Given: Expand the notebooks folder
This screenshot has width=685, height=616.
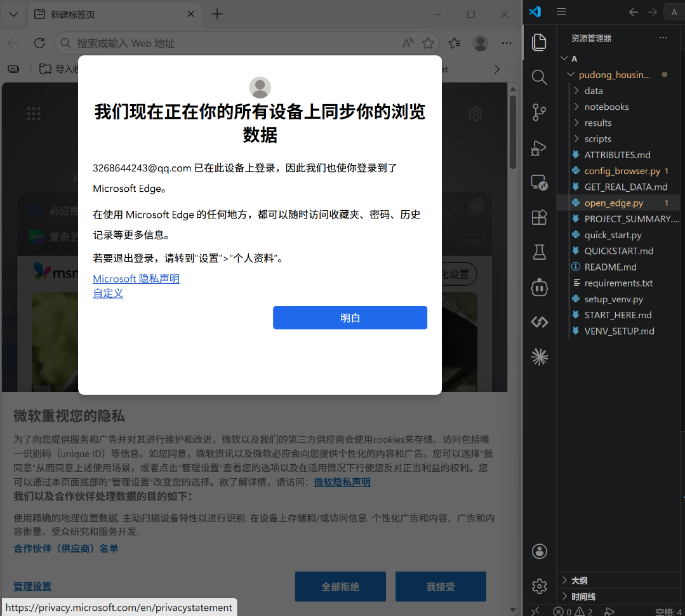Looking at the screenshot, I should [x=606, y=107].
